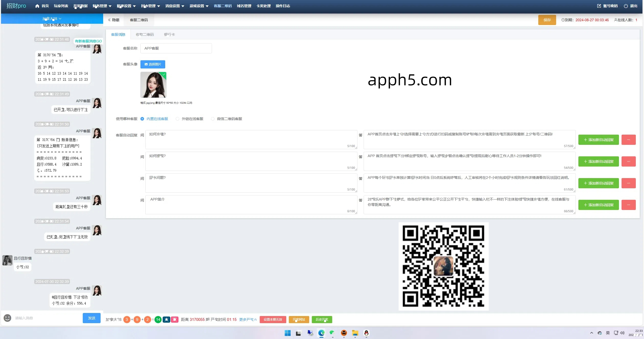Switch to 收款二维码 tab
This screenshot has width=644, height=339.
point(145,34)
